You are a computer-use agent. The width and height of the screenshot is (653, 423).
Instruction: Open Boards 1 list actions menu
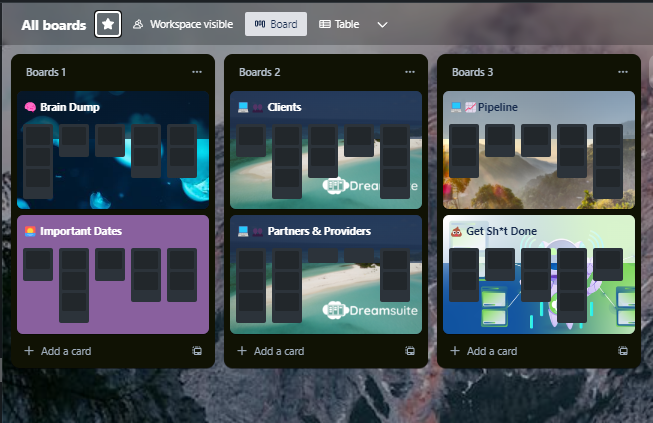click(197, 72)
